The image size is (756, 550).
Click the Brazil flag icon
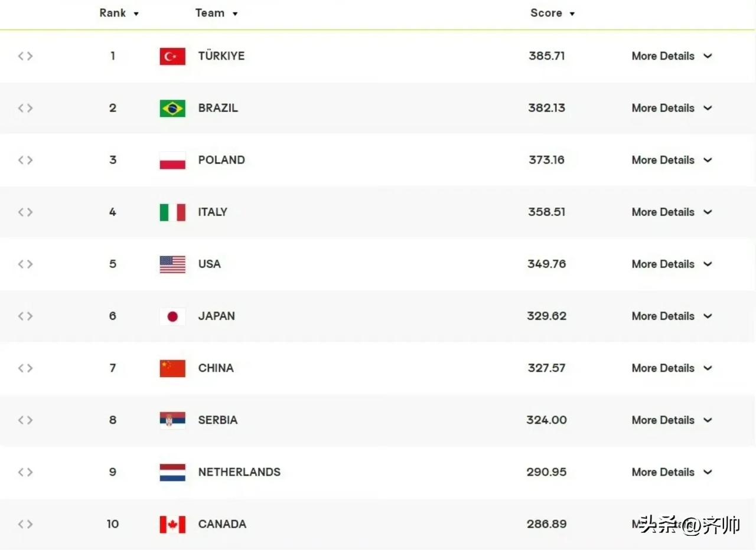pyautogui.click(x=172, y=108)
